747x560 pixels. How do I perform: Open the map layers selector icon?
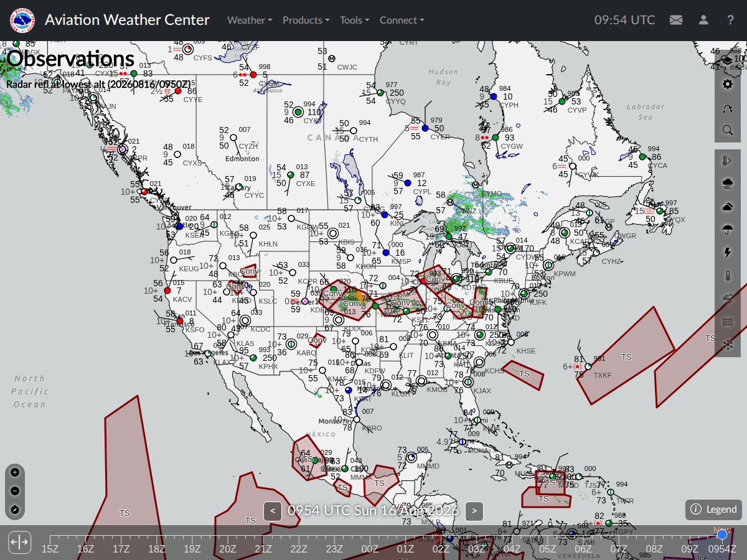pyautogui.click(x=727, y=60)
